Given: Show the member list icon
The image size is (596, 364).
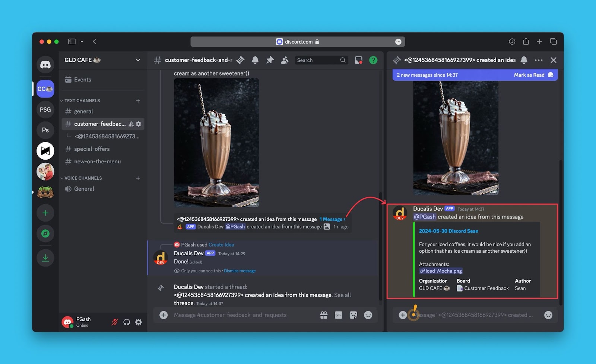Looking at the screenshot, I should 285,60.
